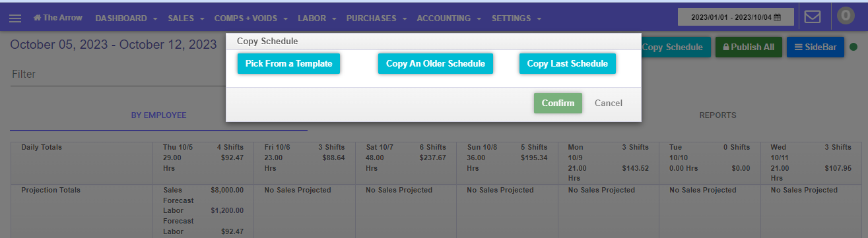Click The Arrow home icon

tap(38, 18)
